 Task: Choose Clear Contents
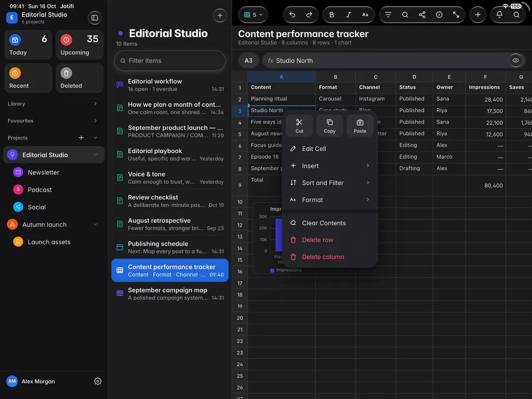coord(330,223)
